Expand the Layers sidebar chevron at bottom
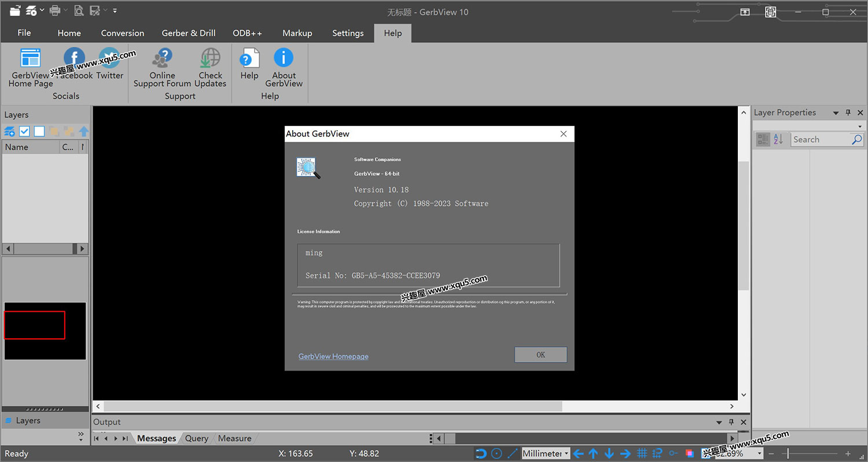The width and height of the screenshot is (868, 462). (81, 435)
